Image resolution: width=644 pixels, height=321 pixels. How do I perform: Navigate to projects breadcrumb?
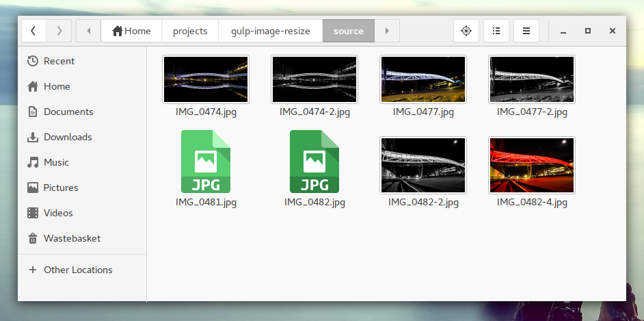(x=190, y=31)
